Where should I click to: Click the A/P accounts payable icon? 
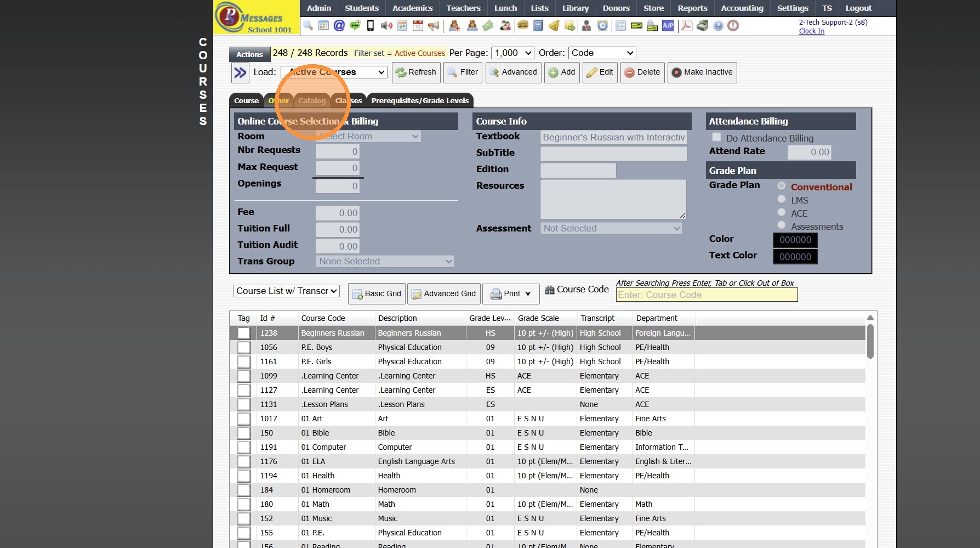668,26
